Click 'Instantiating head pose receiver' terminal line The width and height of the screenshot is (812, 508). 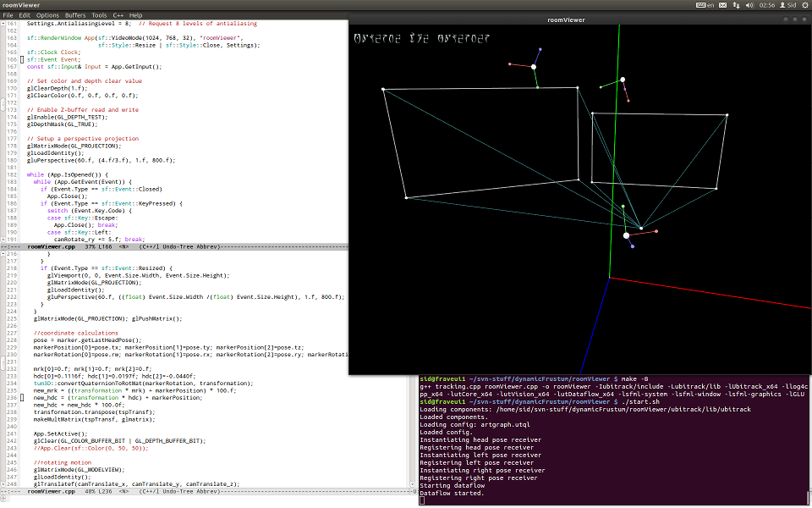pos(480,439)
